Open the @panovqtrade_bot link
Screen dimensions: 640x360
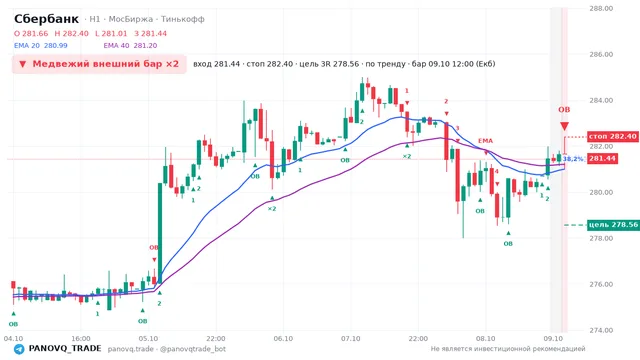193,349
